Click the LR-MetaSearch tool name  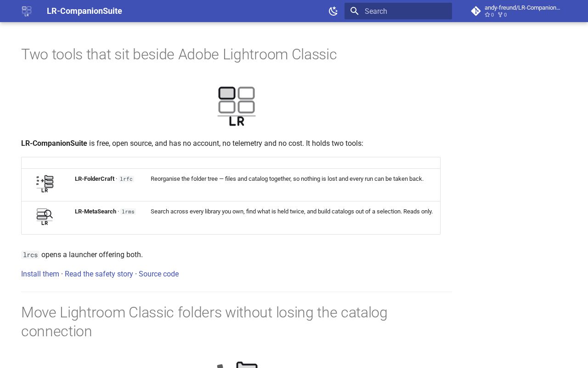coord(96,212)
